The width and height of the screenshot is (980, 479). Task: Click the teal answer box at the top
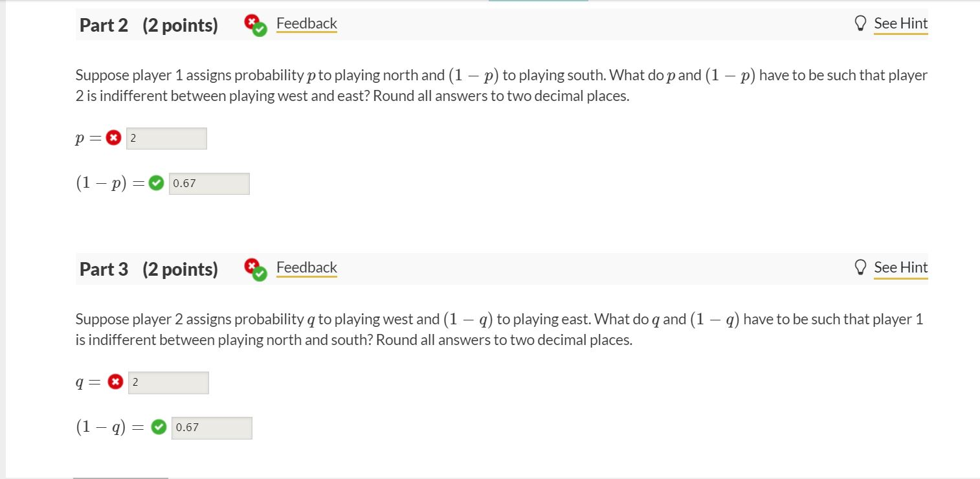coord(539,1)
